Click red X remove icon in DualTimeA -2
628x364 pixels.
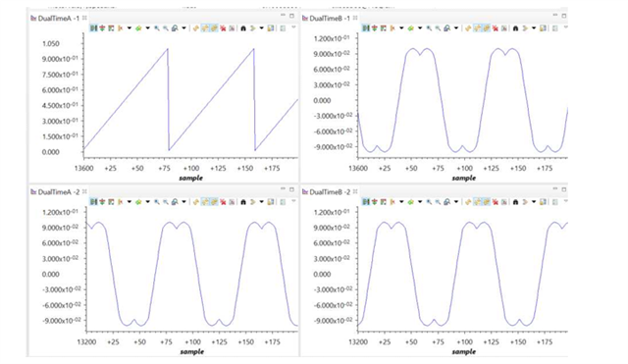pyautogui.click(x=223, y=201)
